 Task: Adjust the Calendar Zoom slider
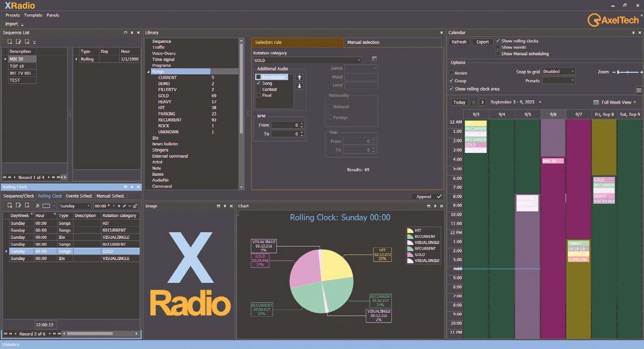click(627, 72)
